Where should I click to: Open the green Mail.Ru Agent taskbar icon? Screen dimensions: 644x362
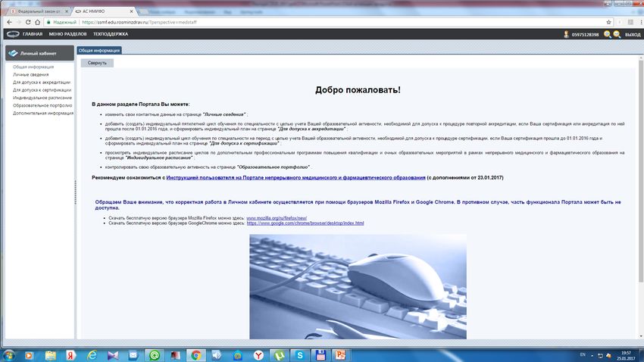pos(155,355)
